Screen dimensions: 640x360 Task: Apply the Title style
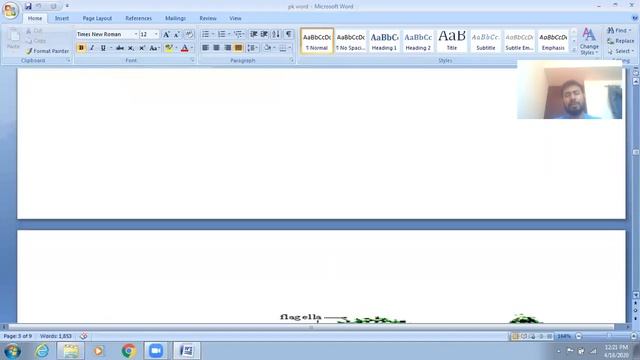(x=452, y=41)
